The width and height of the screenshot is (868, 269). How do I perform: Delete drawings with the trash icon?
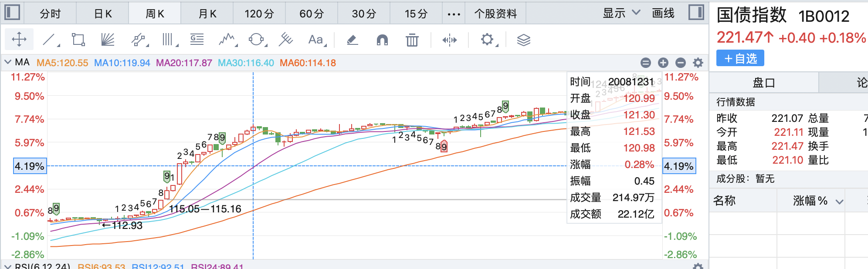coord(412,40)
